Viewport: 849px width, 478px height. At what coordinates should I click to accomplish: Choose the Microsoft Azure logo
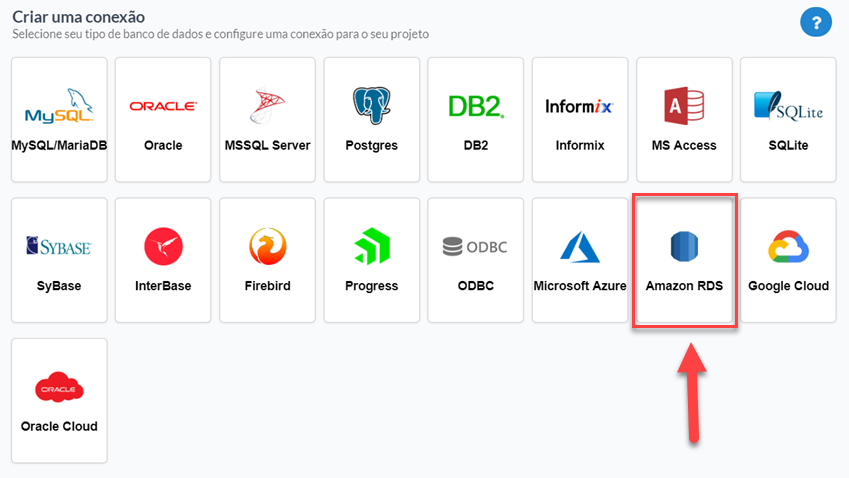click(x=579, y=247)
